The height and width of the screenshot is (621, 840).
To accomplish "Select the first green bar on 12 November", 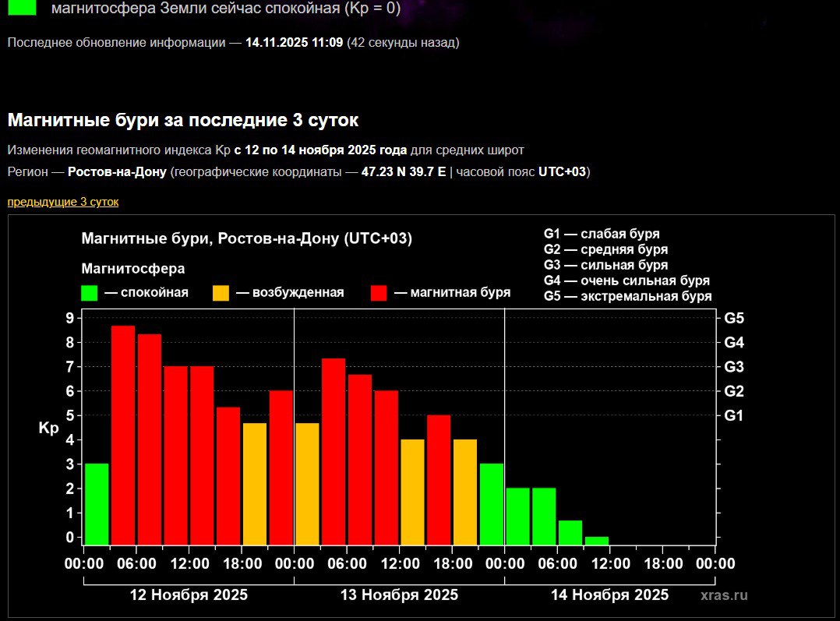I will point(97,504).
